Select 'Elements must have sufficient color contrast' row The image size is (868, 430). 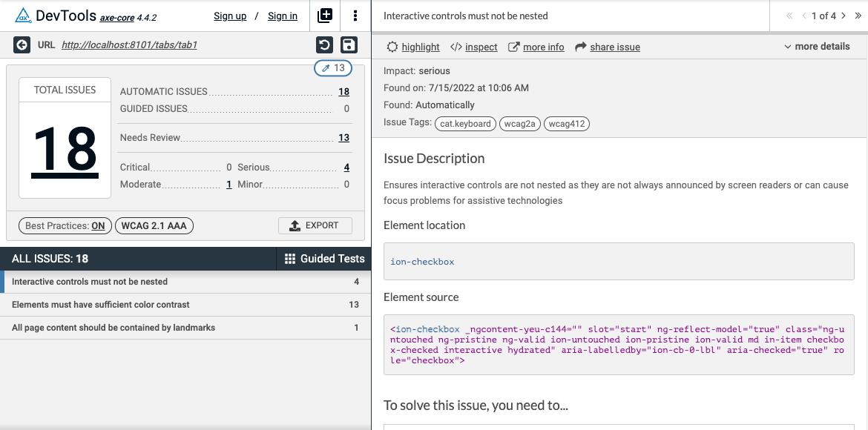coord(101,305)
